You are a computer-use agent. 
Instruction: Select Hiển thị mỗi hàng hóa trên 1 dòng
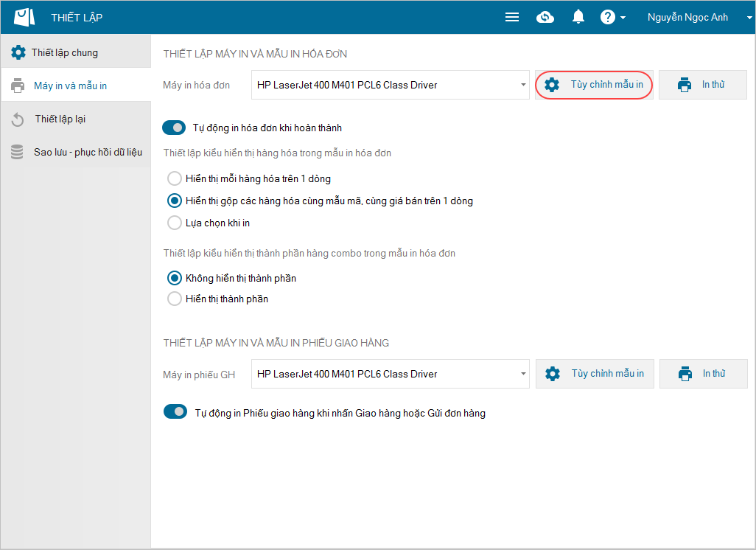coord(174,178)
